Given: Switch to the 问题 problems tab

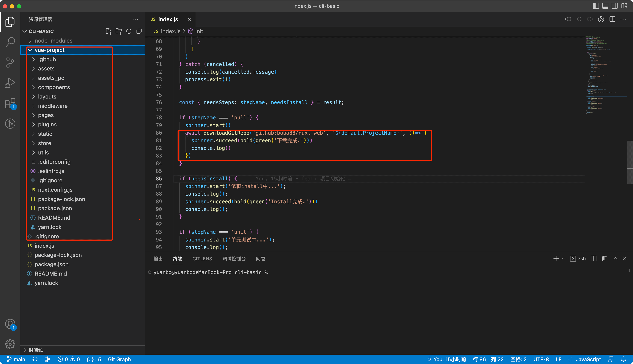Looking at the screenshot, I should click(x=260, y=258).
